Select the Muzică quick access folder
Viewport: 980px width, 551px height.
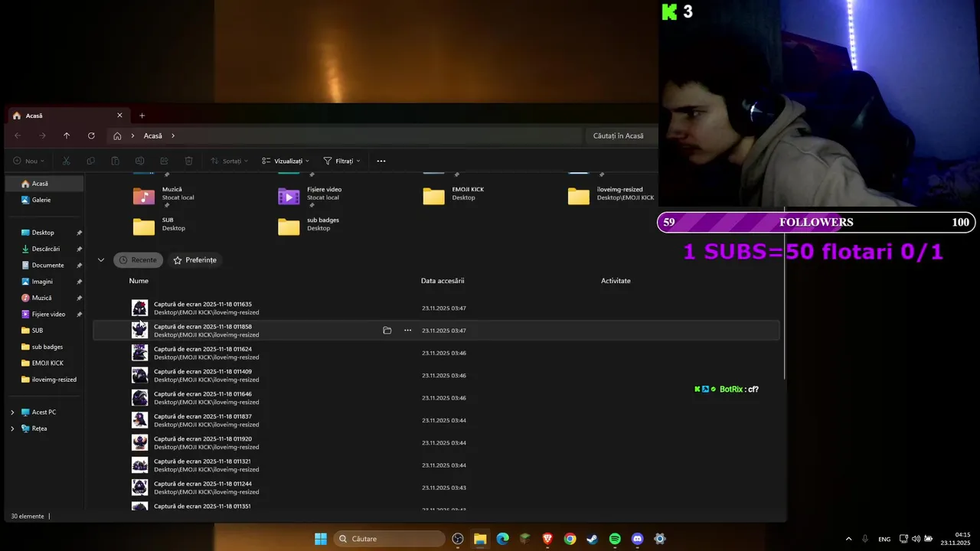pyautogui.click(x=164, y=195)
